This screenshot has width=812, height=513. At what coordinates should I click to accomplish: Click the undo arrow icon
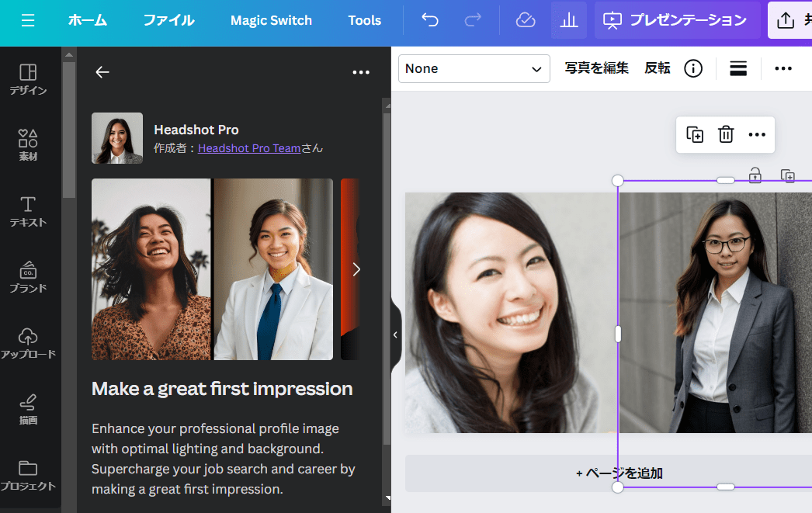click(430, 20)
